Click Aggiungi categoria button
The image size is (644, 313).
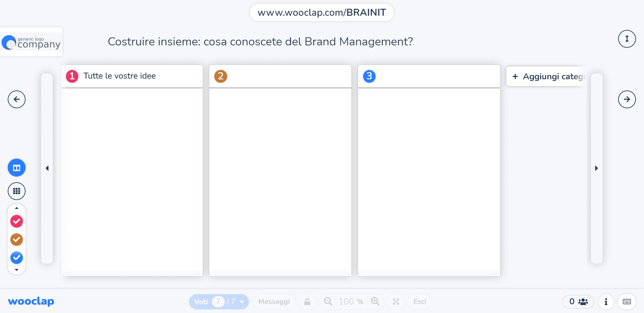pos(547,76)
